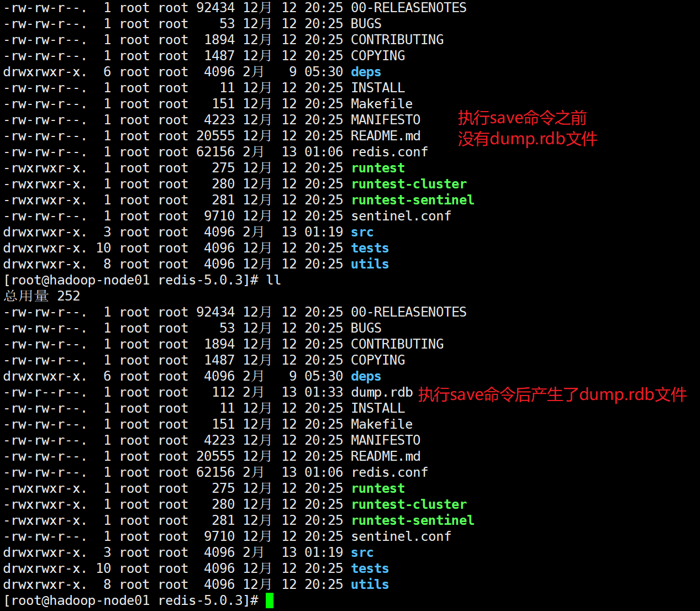Click size 4223 of MANIFESTO, lower listing
Screen dimensions: 700x611
(x=220, y=440)
